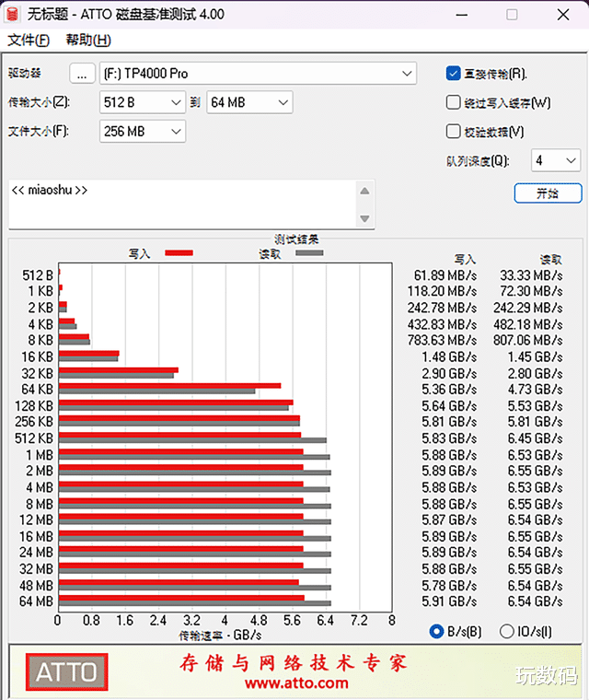This screenshot has width=589, height=700.
Task: Enable the 绕过写入缓存(W) checkbox
Action: tap(453, 102)
